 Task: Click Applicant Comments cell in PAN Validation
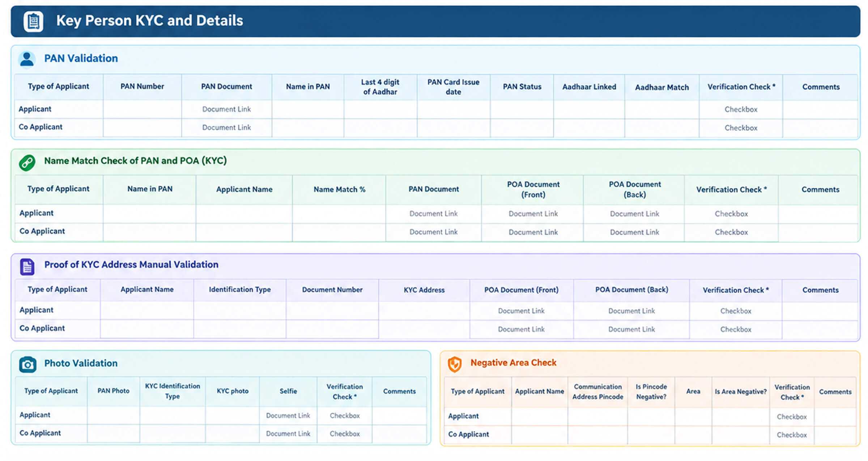point(820,109)
